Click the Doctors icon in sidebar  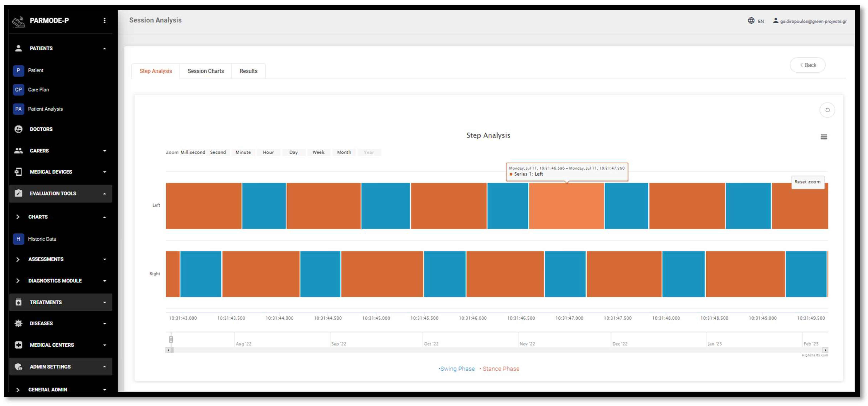click(x=18, y=129)
